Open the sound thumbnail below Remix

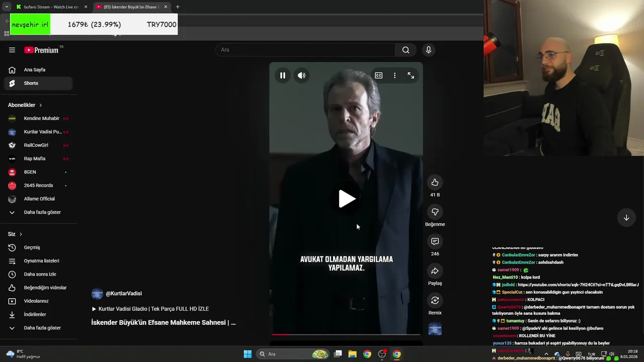(x=435, y=329)
